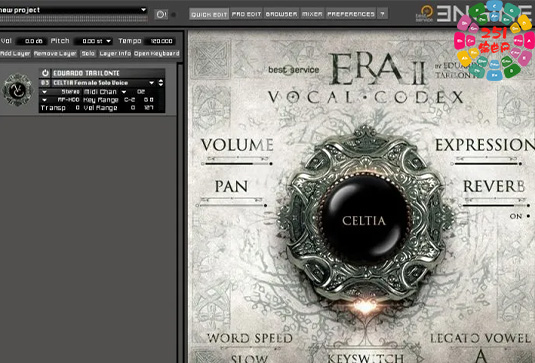This screenshot has height=363, width=535.
Task: Adjust the Pan slider
Action: [231, 205]
